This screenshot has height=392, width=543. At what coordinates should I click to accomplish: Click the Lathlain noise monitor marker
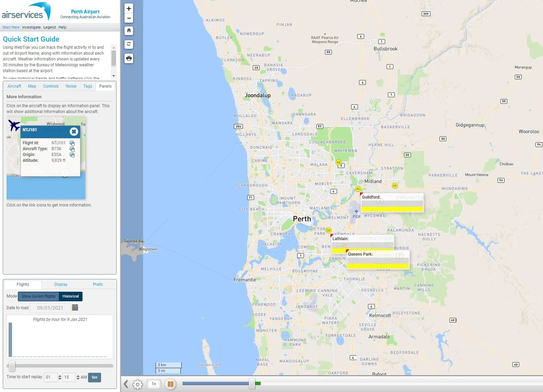tap(332, 236)
